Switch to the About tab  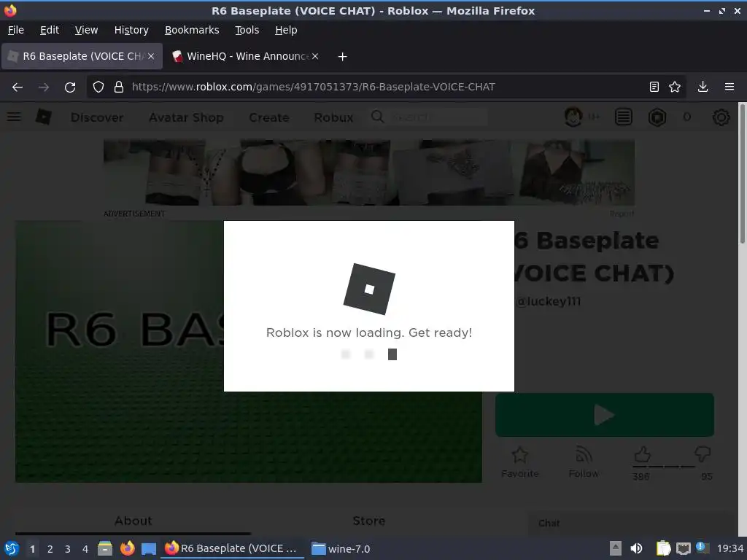tap(133, 521)
